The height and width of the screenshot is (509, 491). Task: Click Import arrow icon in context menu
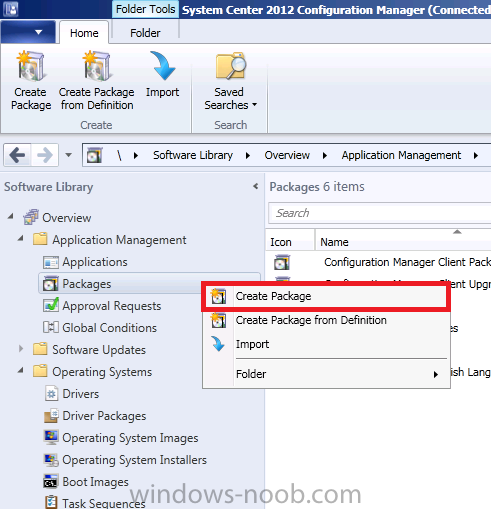tap(218, 344)
